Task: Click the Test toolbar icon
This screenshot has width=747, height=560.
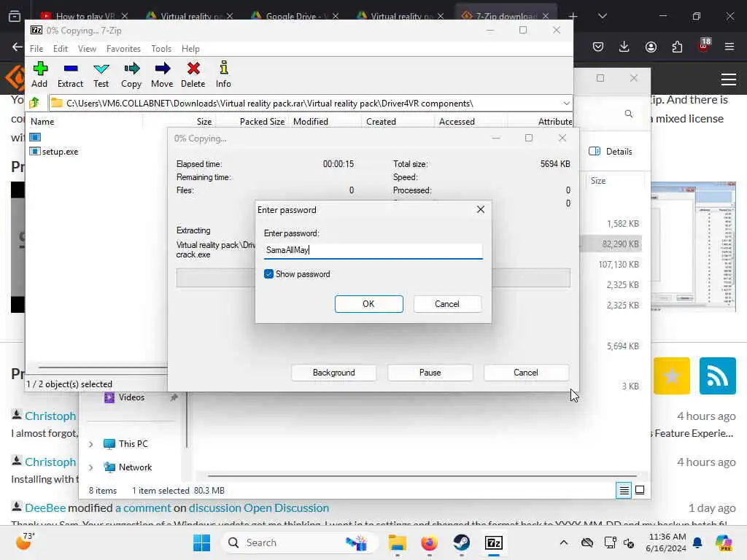Action: click(x=101, y=74)
